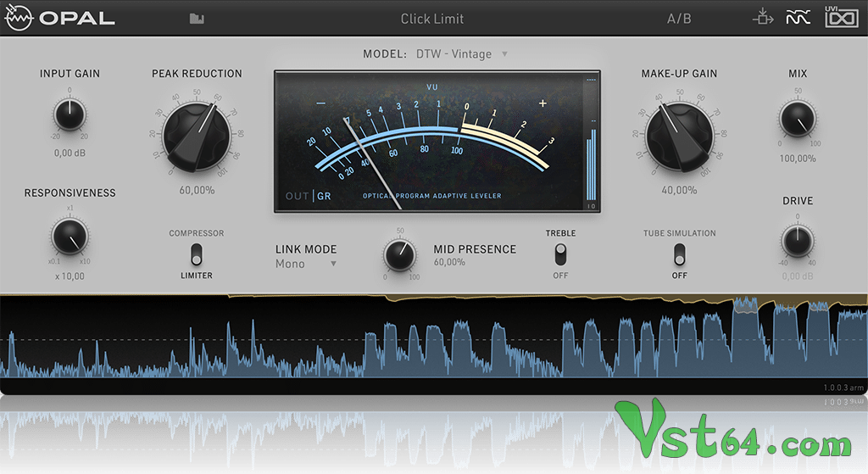Click the Drive knob
Screen dimensions: 868x474
coord(798,242)
